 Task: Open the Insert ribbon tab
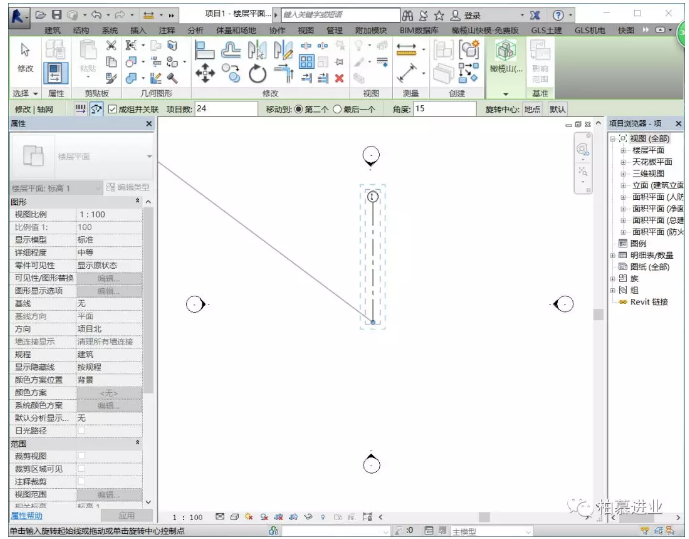tap(138, 30)
